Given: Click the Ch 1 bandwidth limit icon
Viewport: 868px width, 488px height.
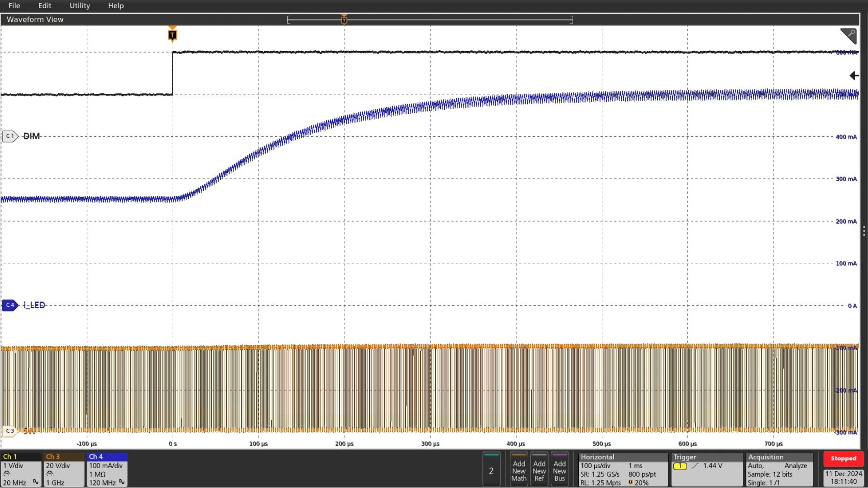Looking at the screenshot, I should [x=36, y=482].
